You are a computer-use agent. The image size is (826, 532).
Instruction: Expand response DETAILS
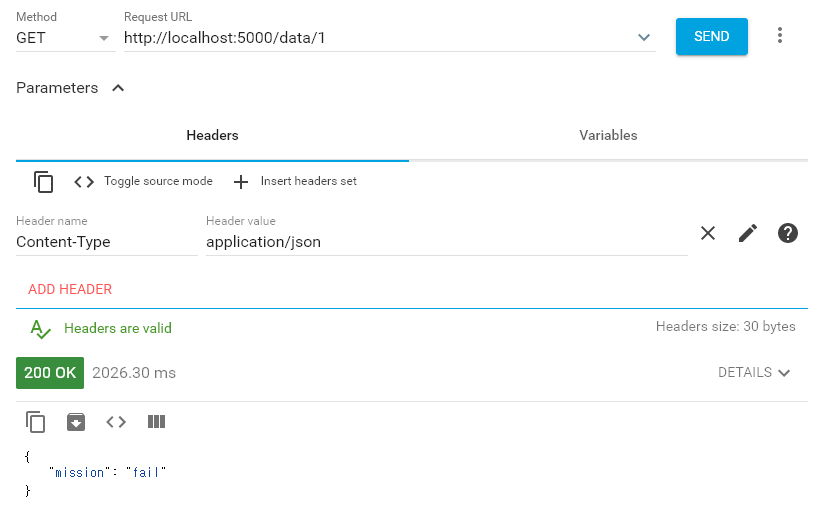click(754, 372)
